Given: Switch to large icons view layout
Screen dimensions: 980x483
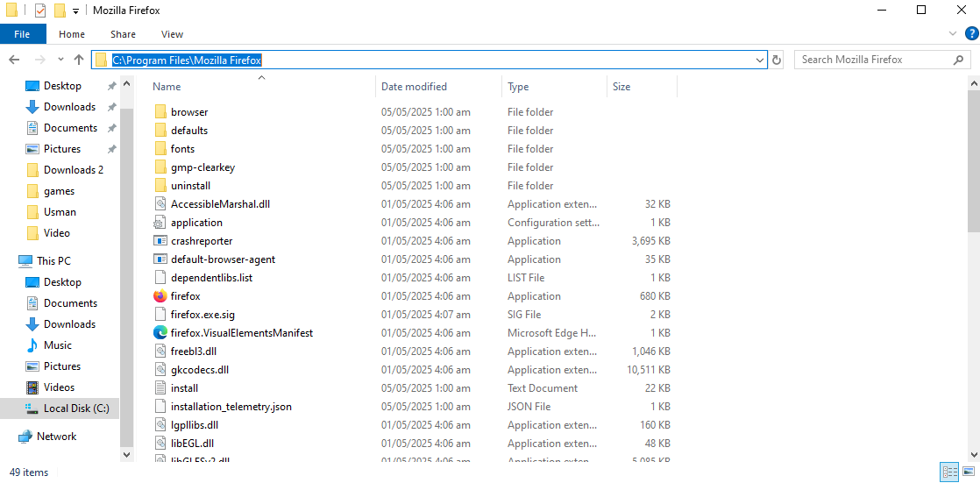Looking at the screenshot, I should pyautogui.click(x=969, y=471).
